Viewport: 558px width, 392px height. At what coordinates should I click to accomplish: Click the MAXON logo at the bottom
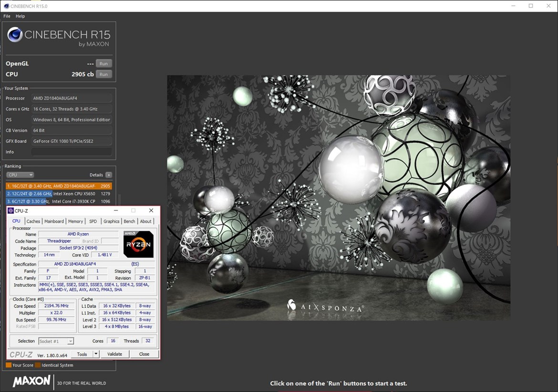point(31,382)
